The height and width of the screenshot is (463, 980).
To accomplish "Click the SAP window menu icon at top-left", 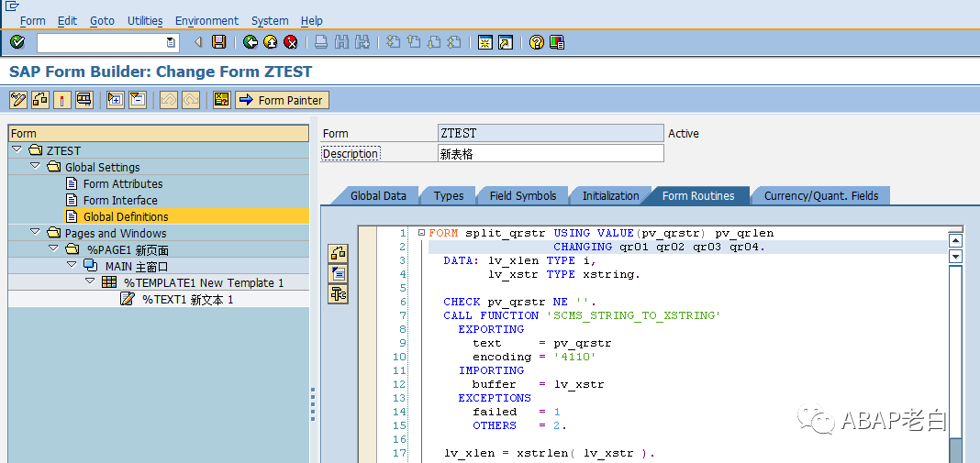I will 12,6.
